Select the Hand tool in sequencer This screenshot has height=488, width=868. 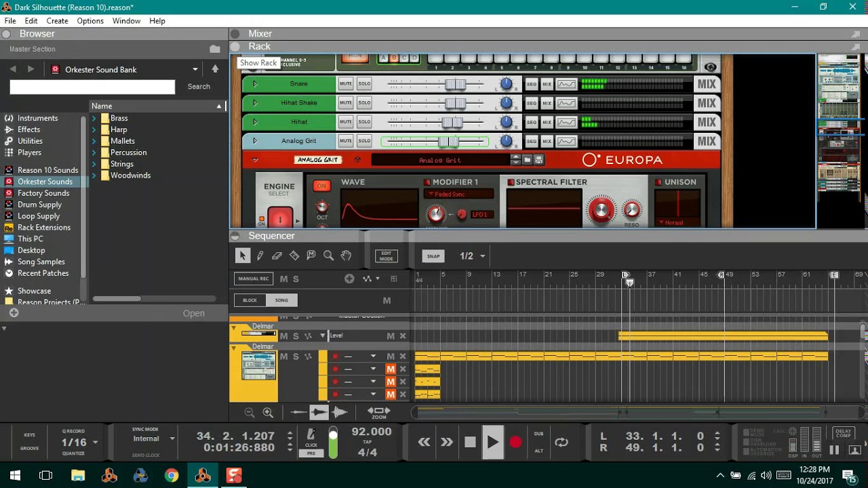[346, 256]
